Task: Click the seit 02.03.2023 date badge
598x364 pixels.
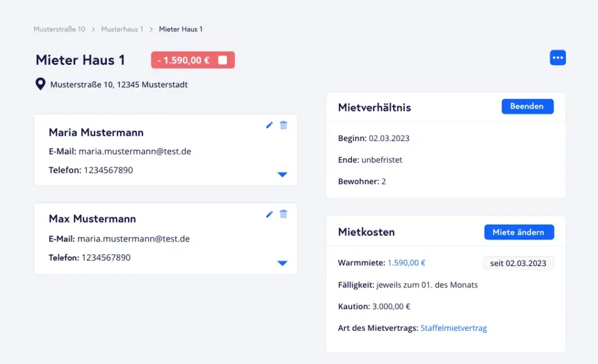Action: coord(518,263)
